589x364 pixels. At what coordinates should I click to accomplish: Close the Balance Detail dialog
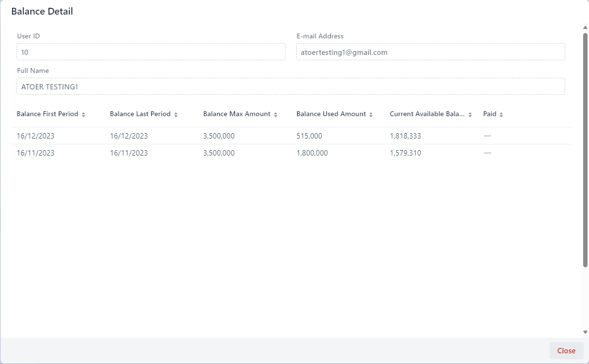pos(566,350)
